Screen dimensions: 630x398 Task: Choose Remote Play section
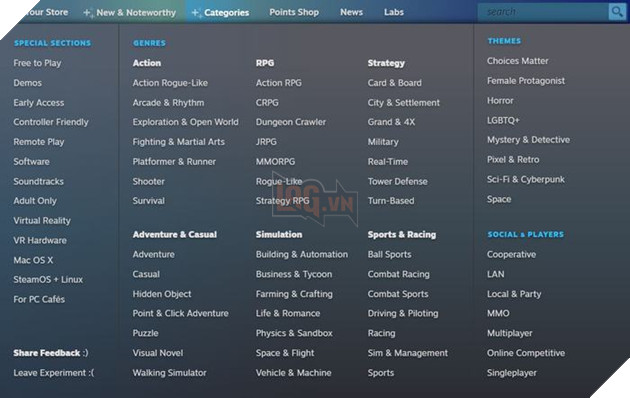point(39,142)
